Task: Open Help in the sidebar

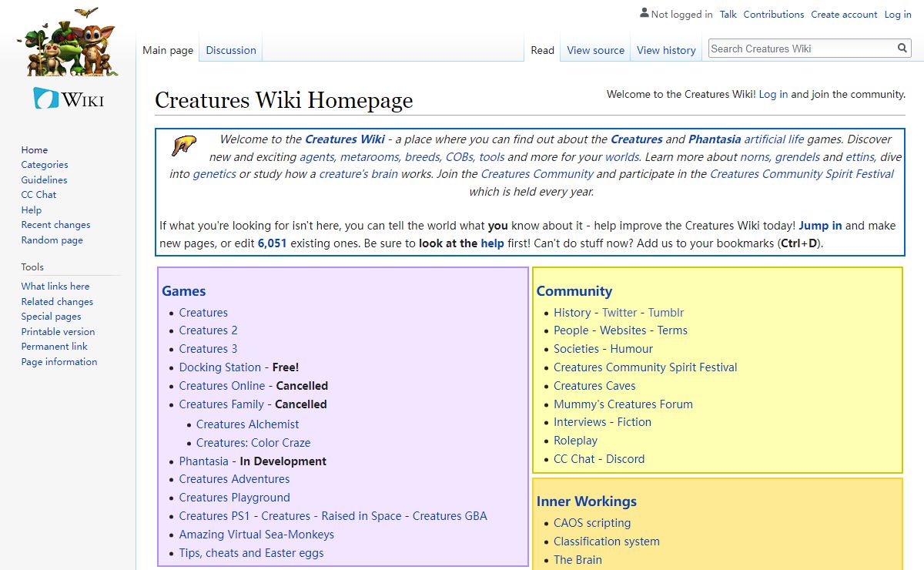Action: (x=32, y=210)
